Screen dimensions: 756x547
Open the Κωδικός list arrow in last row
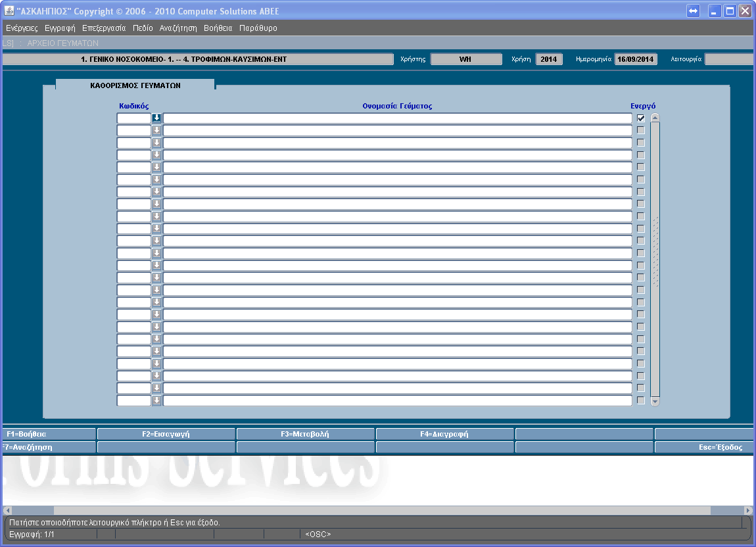156,400
